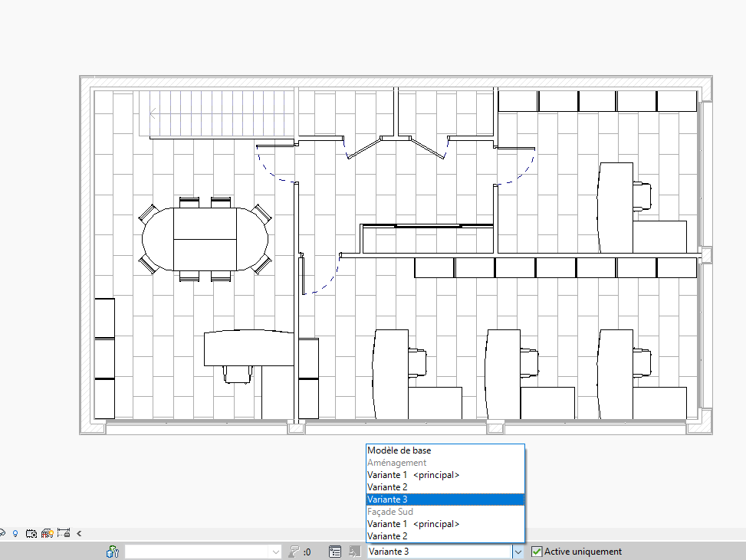Viewport: 746px width, 560px height.
Task: Choose Variante 1 principal under Aménagement
Action: [445, 475]
